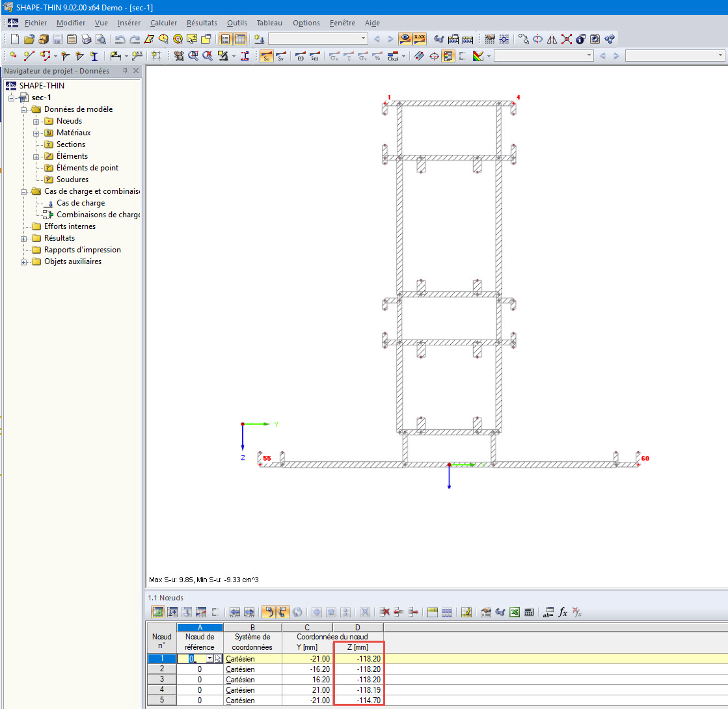
Task: Open the Outils menu
Action: point(237,23)
